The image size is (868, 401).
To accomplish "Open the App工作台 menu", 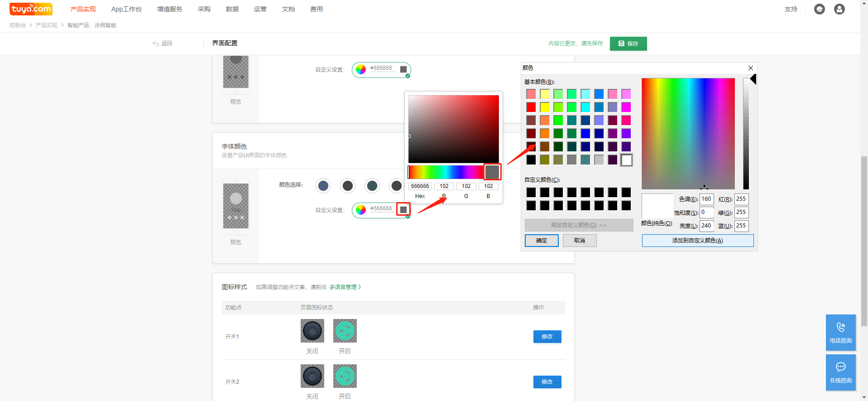I will 126,9.
